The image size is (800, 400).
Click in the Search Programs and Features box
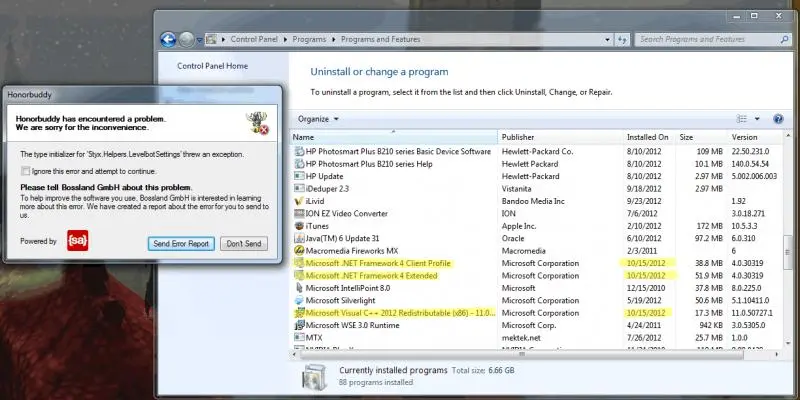click(707, 39)
